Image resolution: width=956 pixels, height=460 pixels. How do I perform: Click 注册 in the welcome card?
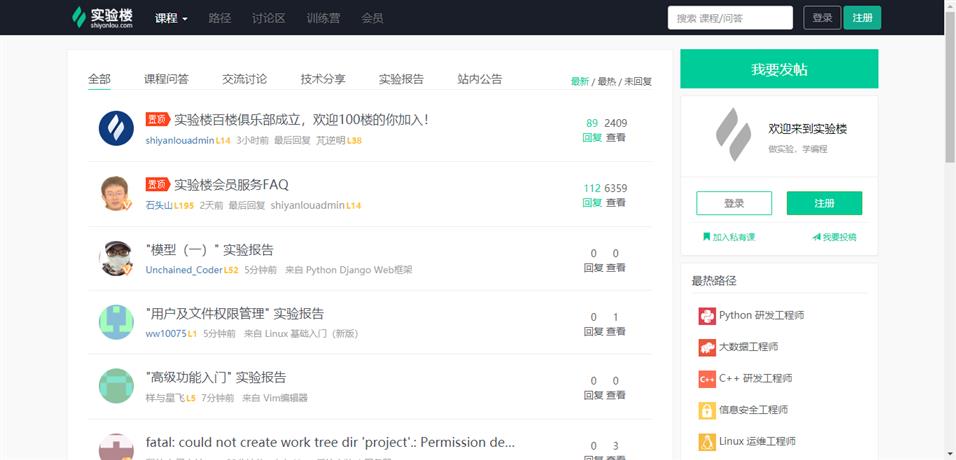[824, 203]
